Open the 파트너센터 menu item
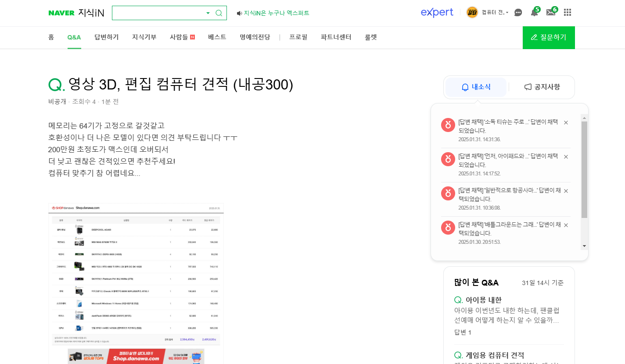Screen dimensions: 625x364 [x=336, y=37]
